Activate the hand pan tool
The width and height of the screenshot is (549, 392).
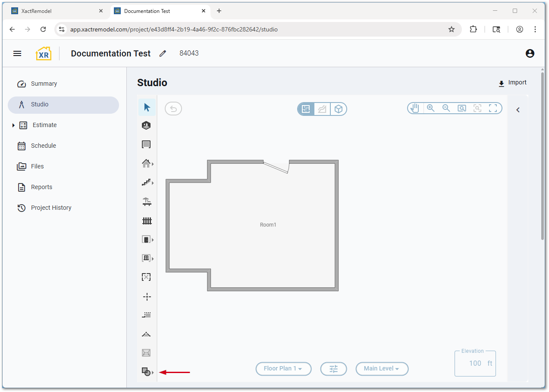click(415, 109)
